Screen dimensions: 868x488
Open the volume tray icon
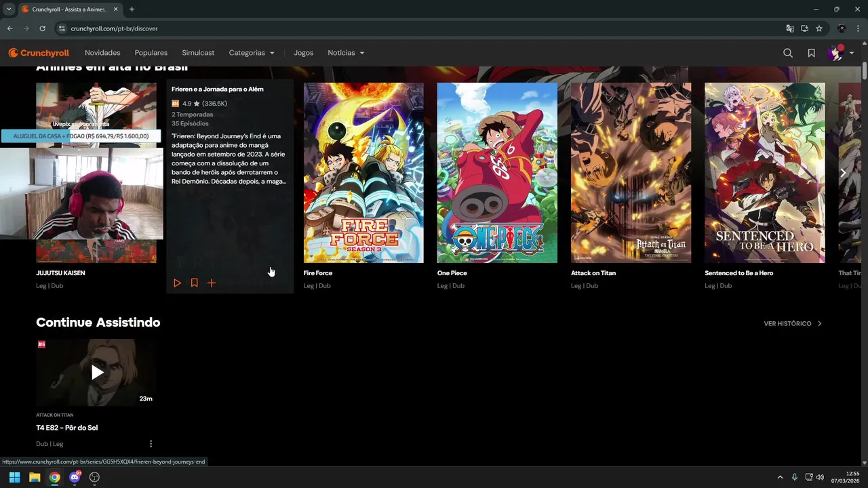[x=821, y=477]
